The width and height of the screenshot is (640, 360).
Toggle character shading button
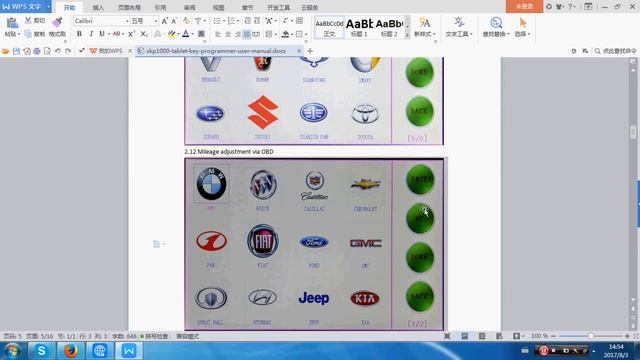[x=201, y=34]
